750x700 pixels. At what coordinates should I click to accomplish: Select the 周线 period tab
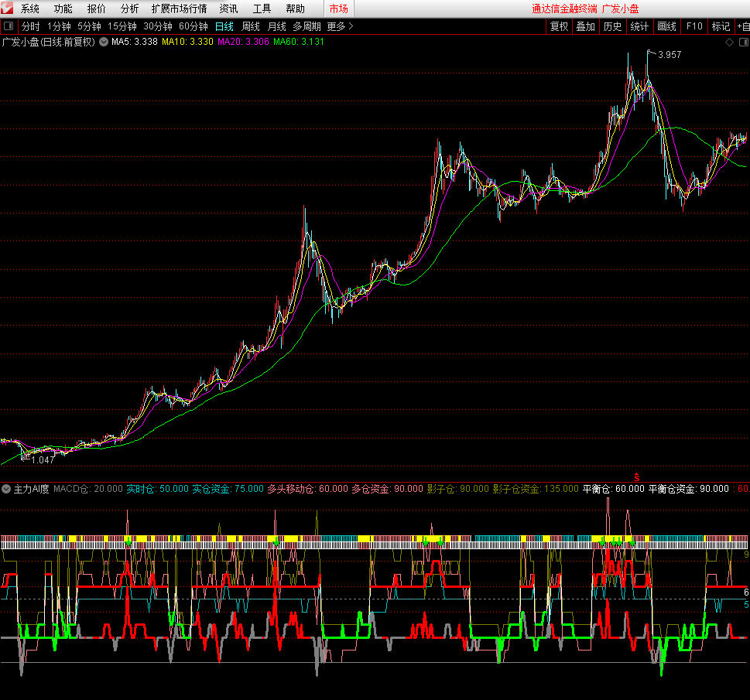coord(251,26)
